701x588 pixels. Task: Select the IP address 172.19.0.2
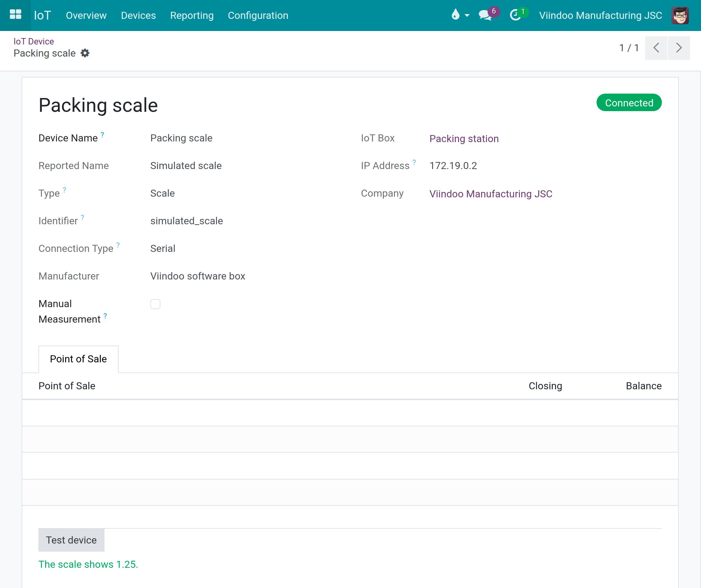click(x=453, y=166)
